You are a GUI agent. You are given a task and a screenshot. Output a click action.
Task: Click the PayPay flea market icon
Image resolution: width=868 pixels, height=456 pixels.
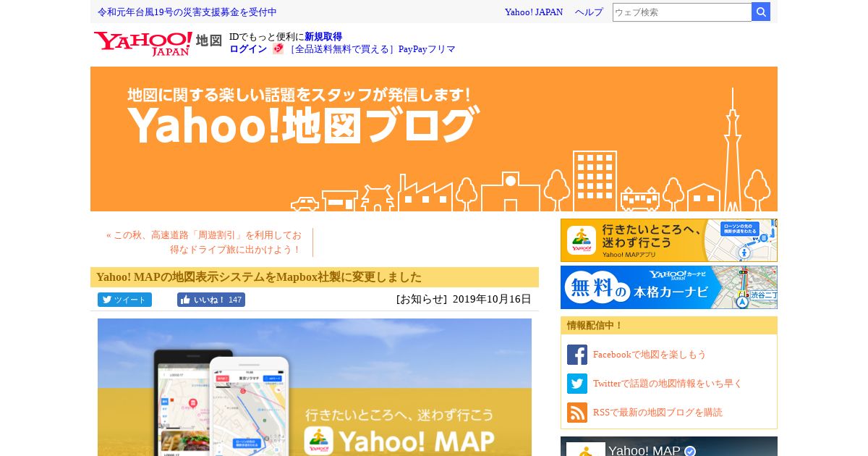[x=278, y=49]
